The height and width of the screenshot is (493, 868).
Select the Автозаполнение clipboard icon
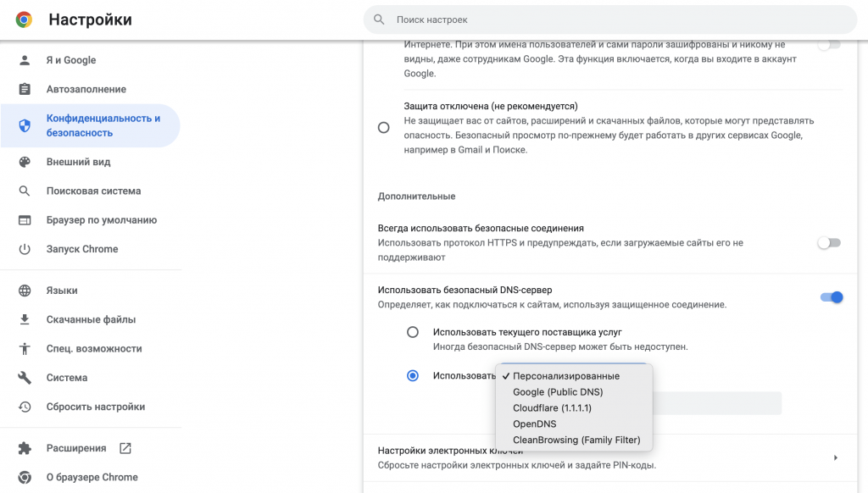tap(25, 89)
